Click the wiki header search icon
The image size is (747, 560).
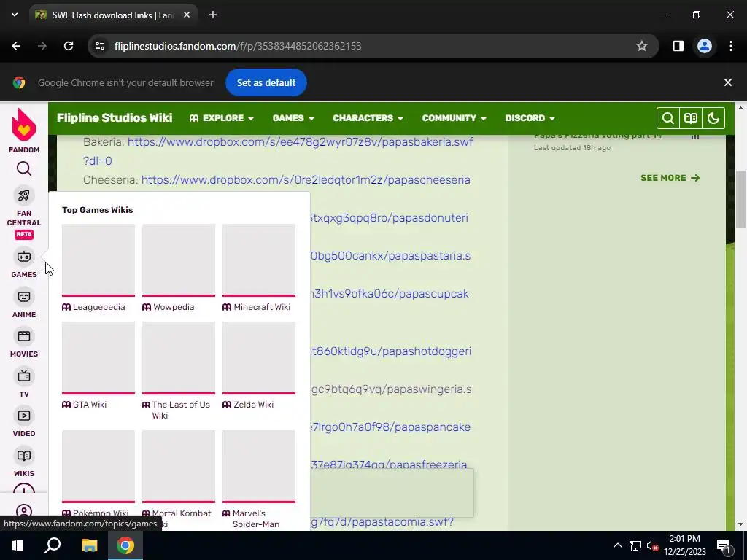tap(668, 118)
